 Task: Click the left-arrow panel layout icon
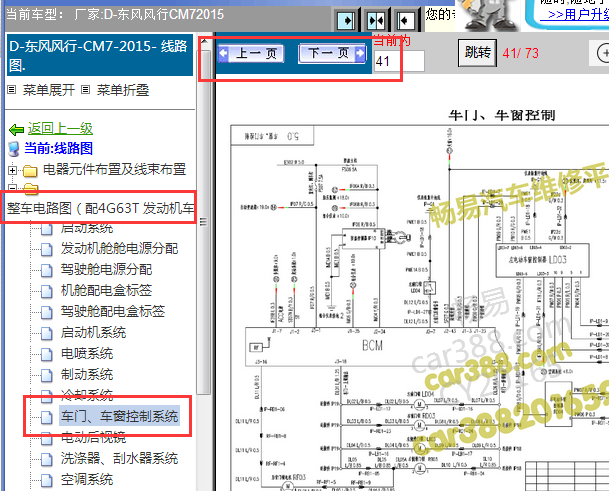point(405,20)
